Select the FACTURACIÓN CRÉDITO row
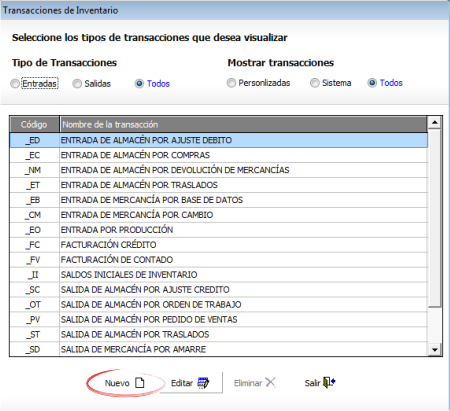Image resolution: width=450 pixels, height=411 pixels. tap(219, 245)
